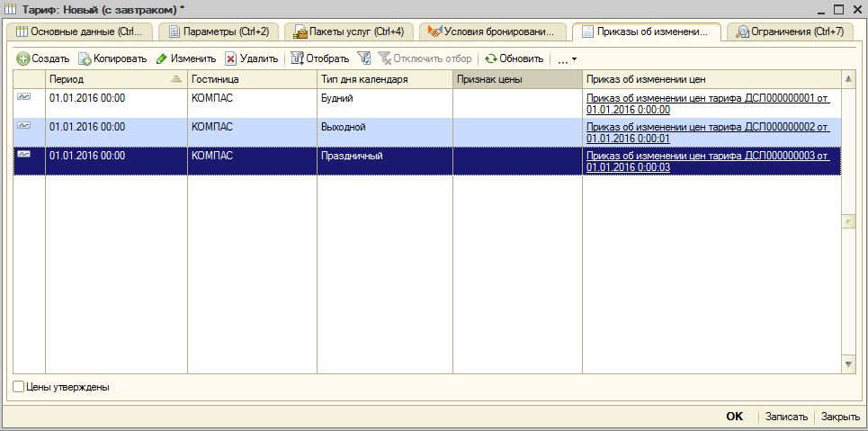Image resolution: width=868 pixels, height=431 pixels.
Task: Switch to Основные данные tab
Action: tap(80, 32)
